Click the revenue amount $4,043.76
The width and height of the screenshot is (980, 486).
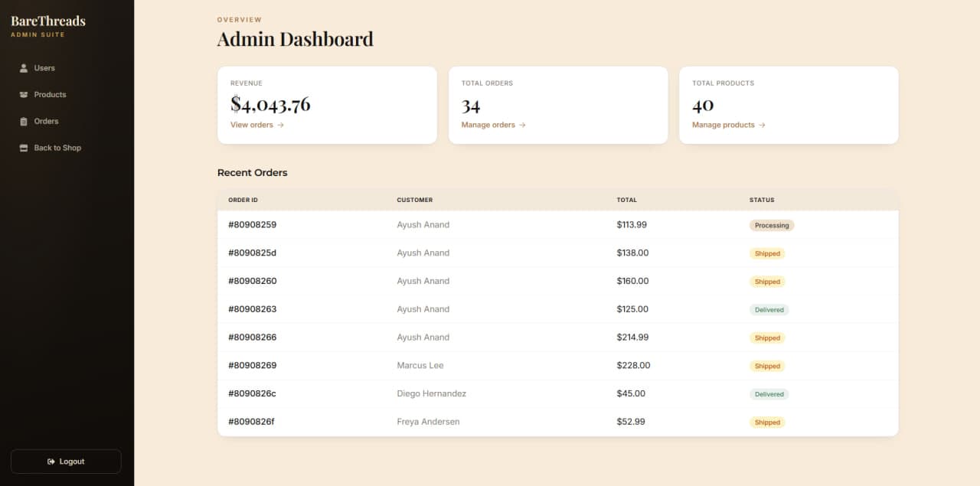270,104
